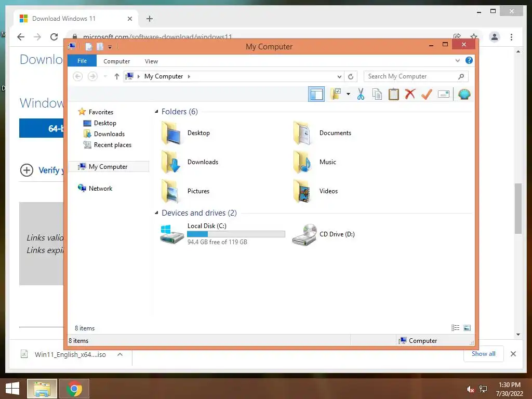532x399 pixels.
Task: Open Chrome three-dot menu
Action: point(511,37)
